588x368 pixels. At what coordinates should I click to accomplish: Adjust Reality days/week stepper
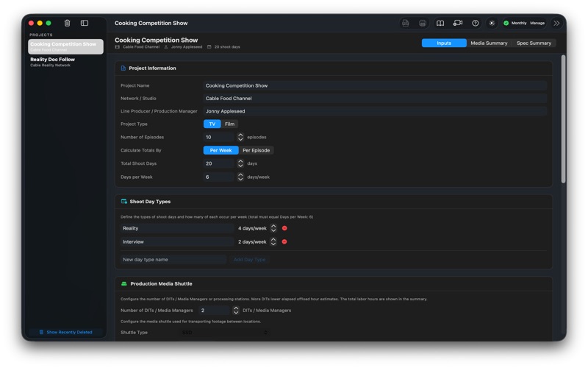pyautogui.click(x=273, y=228)
